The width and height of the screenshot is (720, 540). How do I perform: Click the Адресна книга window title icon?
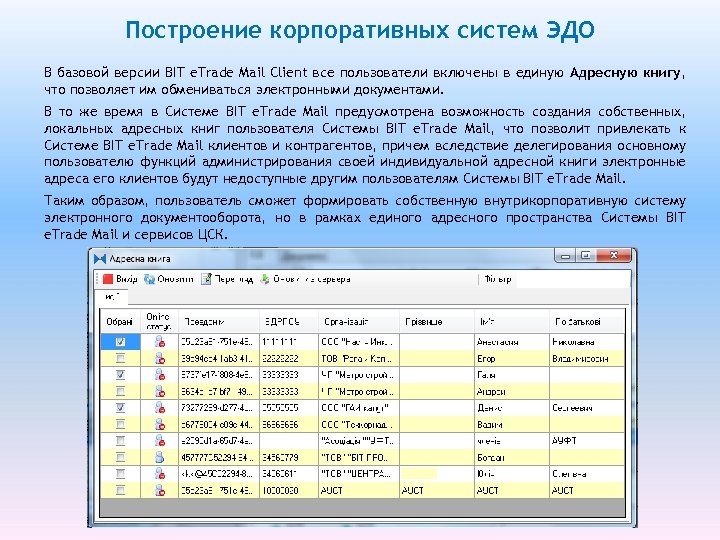[100, 259]
